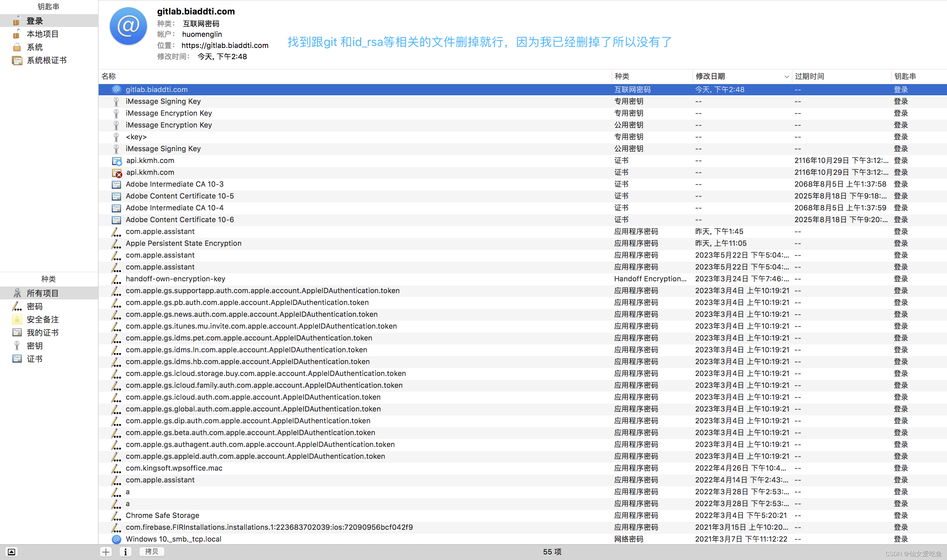The width and height of the screenshot is (947, 560).
Task: Select the com.firebase.FIRInstallations row
Action: [x=523, y=527]
